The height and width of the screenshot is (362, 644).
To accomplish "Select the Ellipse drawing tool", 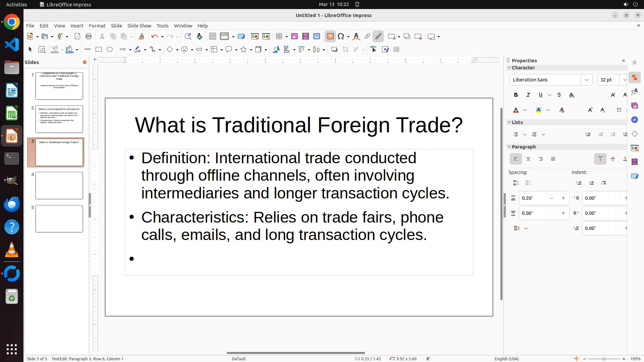I will pos(110,50).
